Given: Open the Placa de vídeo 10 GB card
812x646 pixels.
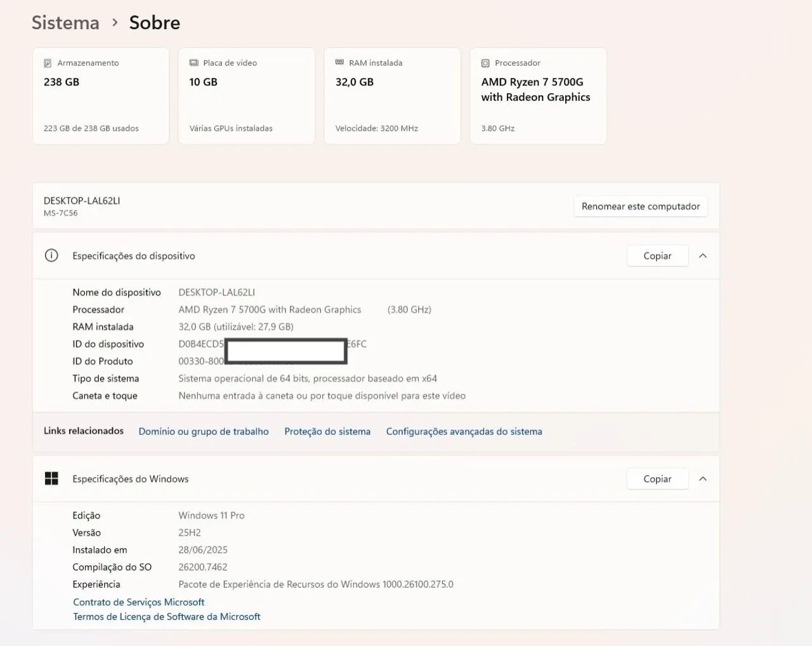Looking at the screenshot, I should click(247, 96).
